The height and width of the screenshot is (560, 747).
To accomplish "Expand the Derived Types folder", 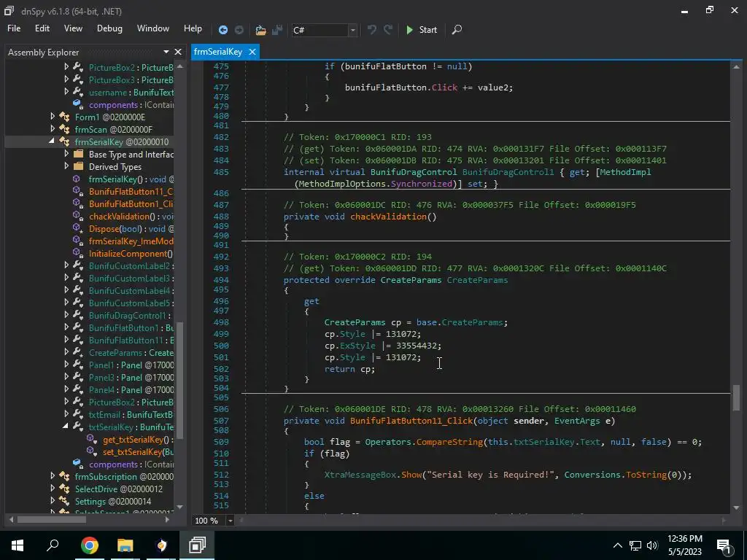I will [66, 166].
